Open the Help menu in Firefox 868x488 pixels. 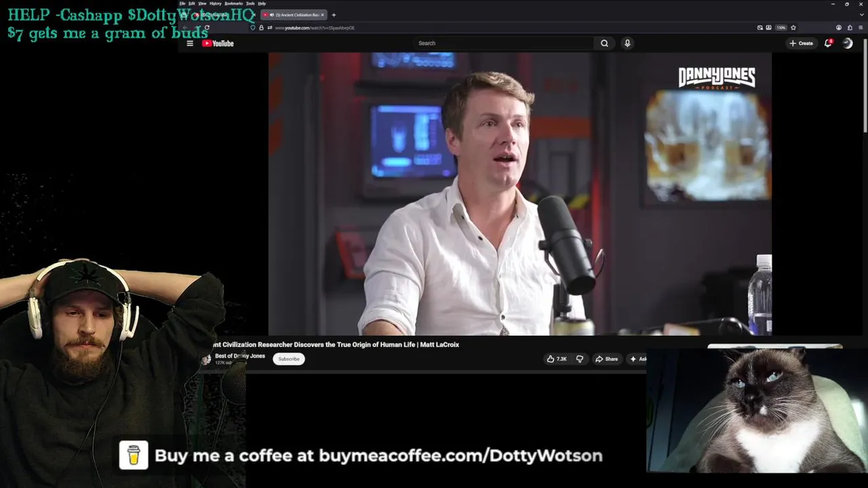pos(262,3)
